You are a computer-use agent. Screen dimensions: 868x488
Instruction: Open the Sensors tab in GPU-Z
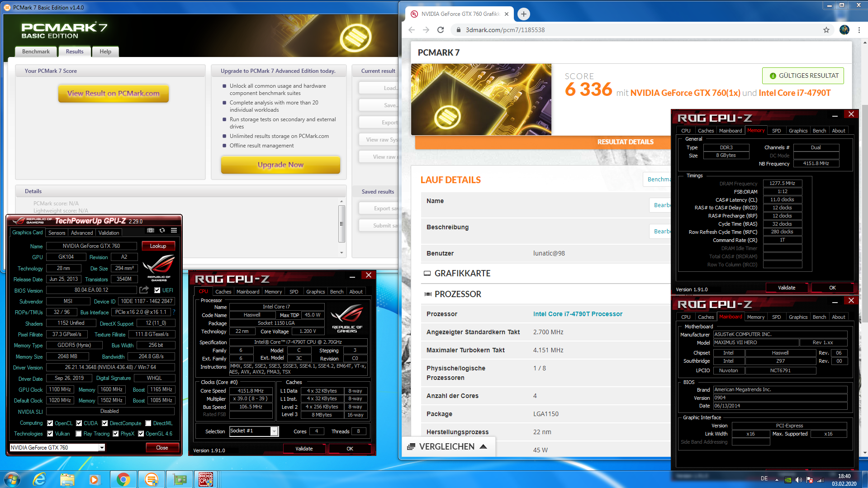click(x=57, y=233)
